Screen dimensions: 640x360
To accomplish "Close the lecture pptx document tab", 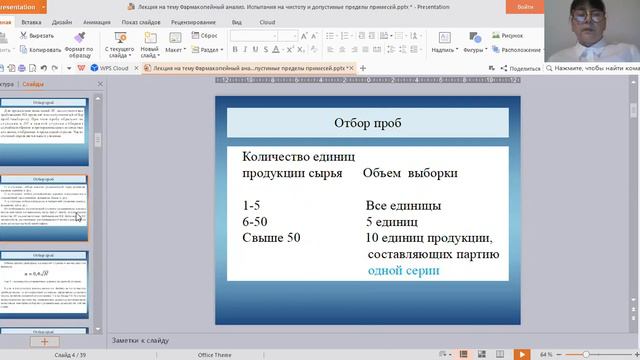I will [351, 68].
